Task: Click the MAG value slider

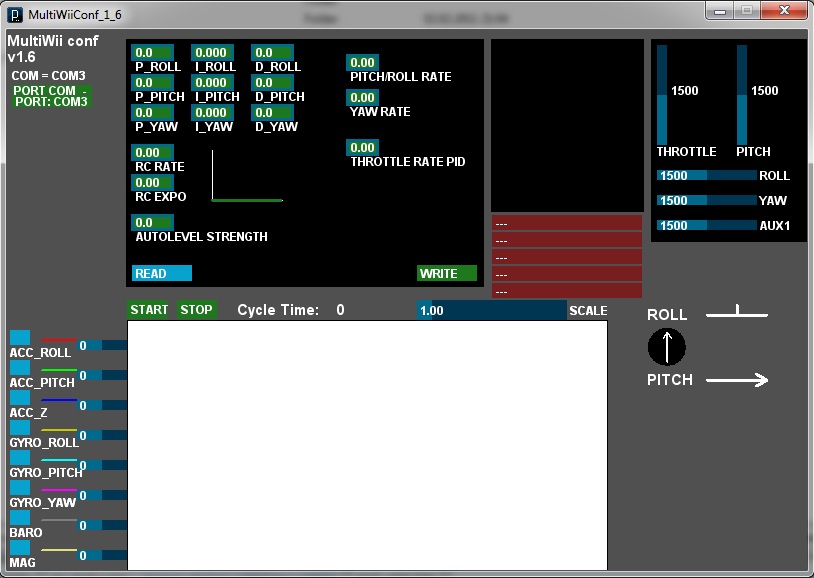Action: [103, 556]
